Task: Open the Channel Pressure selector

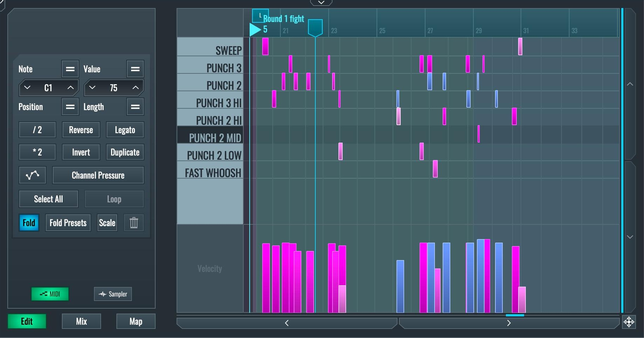Action: pos(98,175)
